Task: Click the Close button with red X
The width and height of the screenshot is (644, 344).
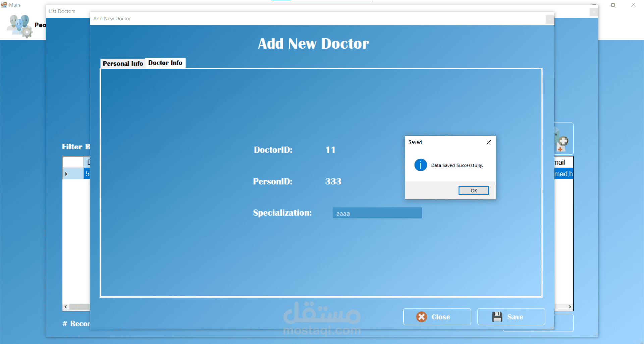Action: pos(437,317)
